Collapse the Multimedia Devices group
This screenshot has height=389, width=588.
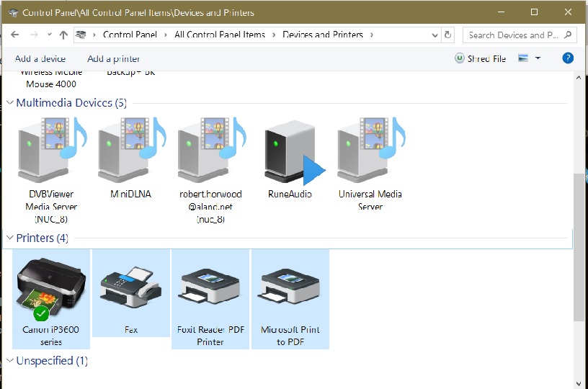(x=10, y=102)
